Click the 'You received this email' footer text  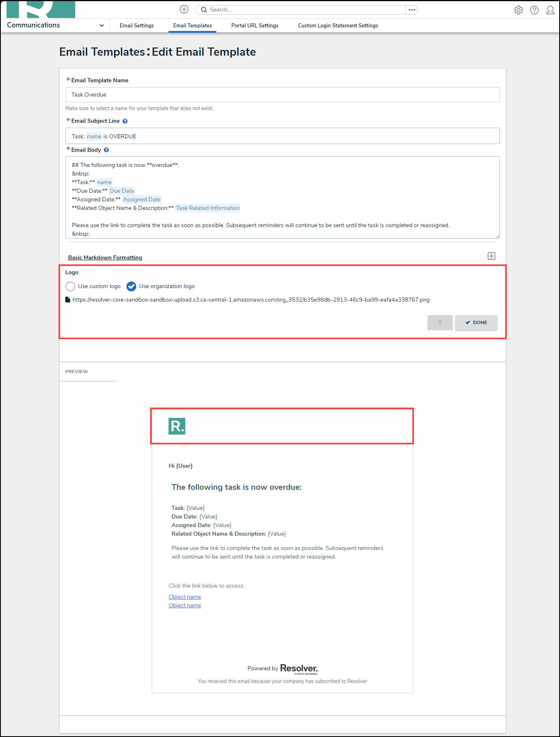tap(282, 681)
